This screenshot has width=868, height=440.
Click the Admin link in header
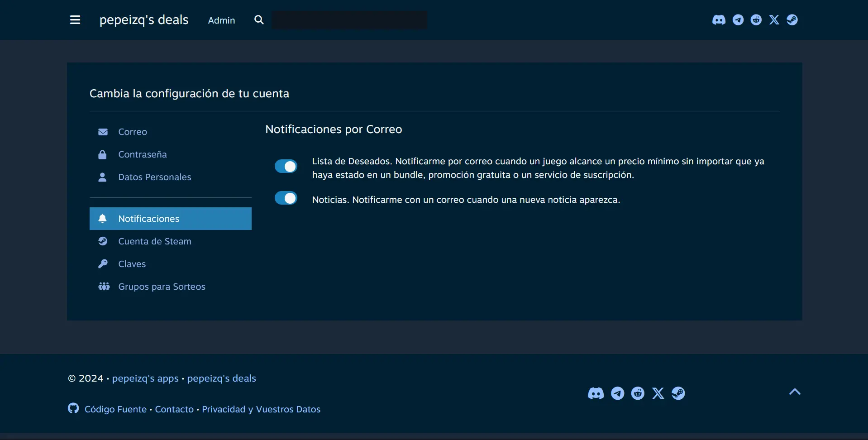point(221,20)
